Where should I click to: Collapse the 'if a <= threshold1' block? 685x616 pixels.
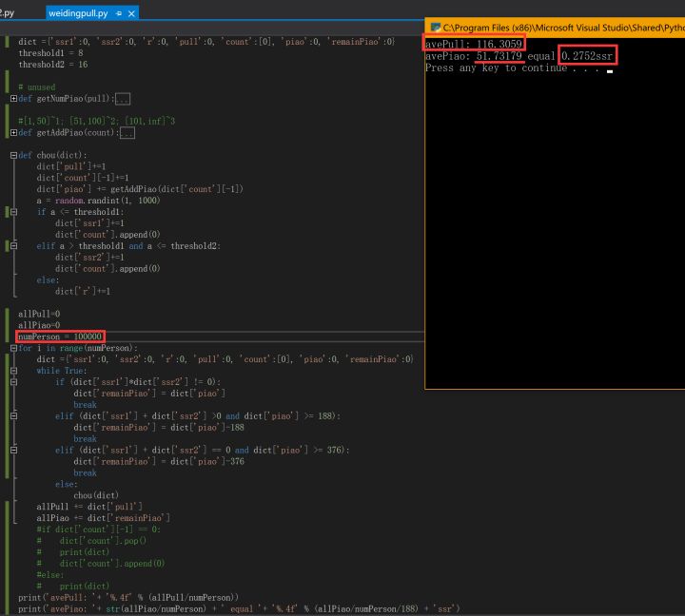click(x=13, y=212)
